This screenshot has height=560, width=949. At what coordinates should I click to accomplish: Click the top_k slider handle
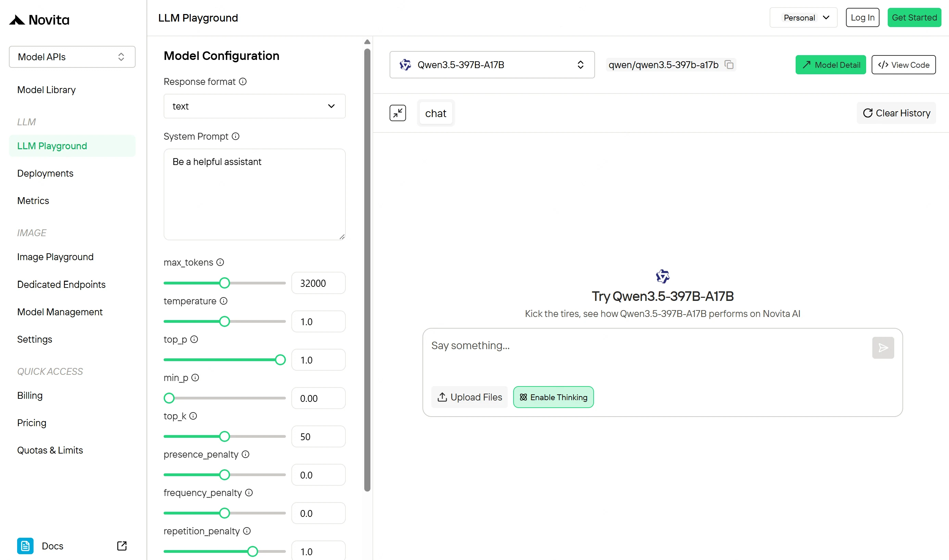coord(225,437)
